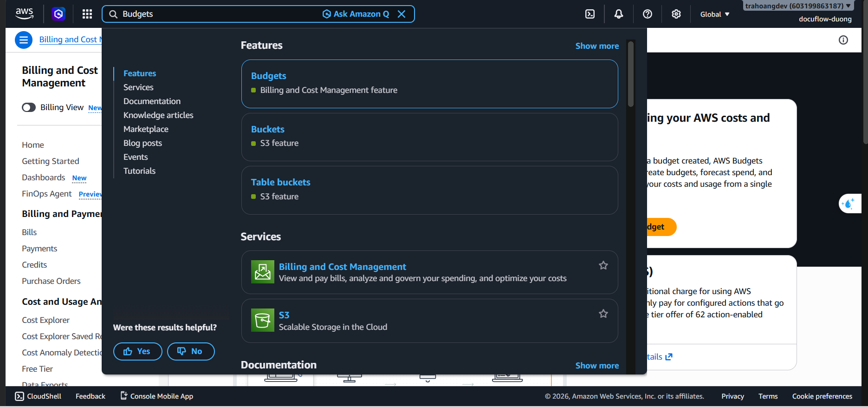Favorite the S3 service with the star
This screenshot has width=868, height=407.
[x=603, y=314]
